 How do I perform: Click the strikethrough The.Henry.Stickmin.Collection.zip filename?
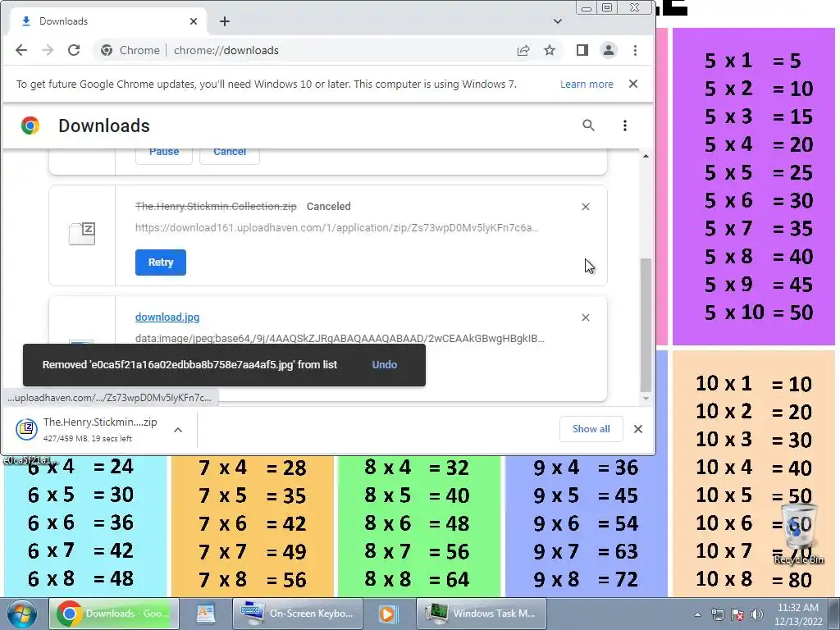[x=216, y=207]
